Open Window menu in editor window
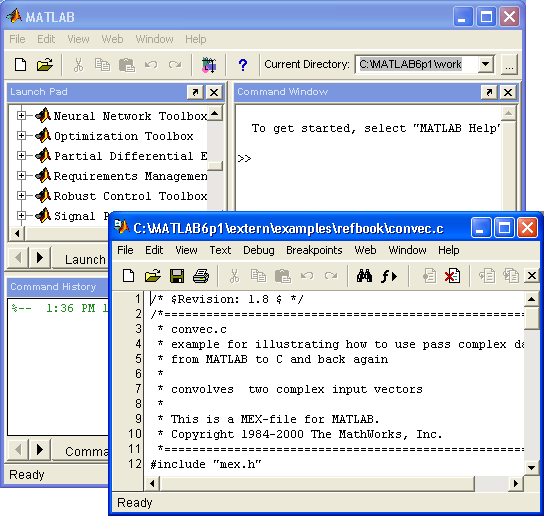This screenshot has height=516, width=544. (407, 250)
